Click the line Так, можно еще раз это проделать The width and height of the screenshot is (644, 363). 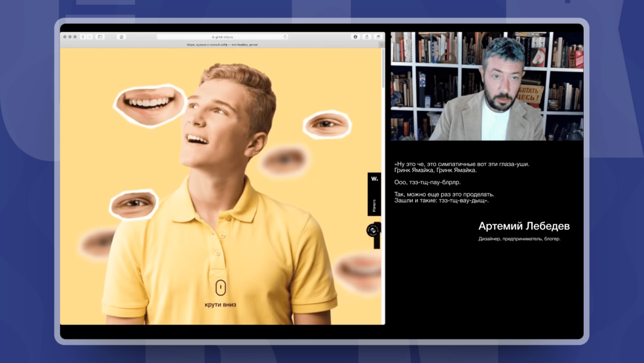tap(444, 195)
